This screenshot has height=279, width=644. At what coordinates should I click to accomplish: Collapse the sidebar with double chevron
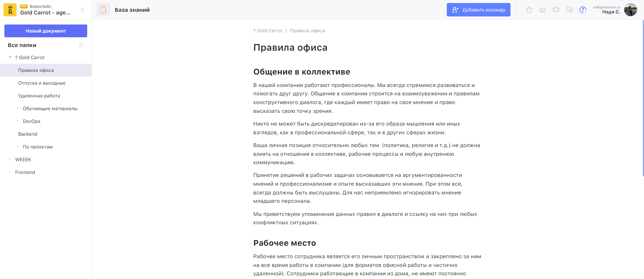pos(83,10)
